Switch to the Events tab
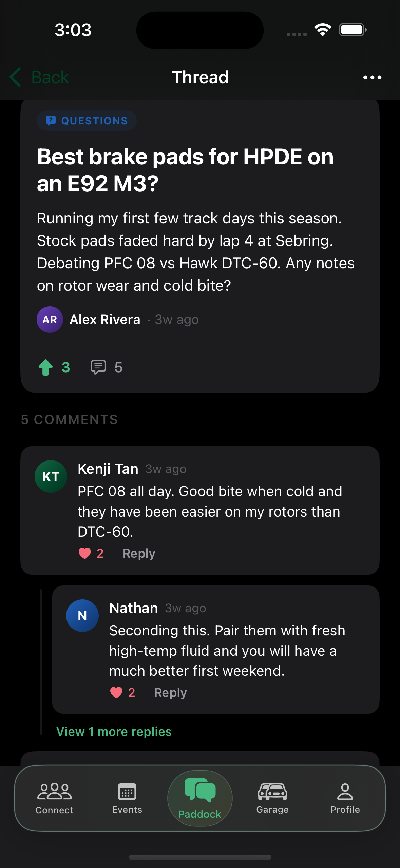The height and width of the screenshot is (868, 400). click(x=127, y=798)
